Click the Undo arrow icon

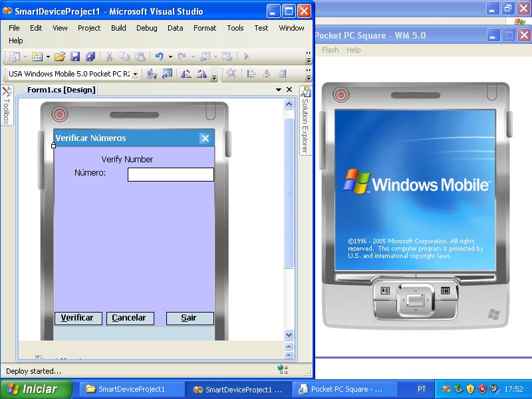point(160,57)
